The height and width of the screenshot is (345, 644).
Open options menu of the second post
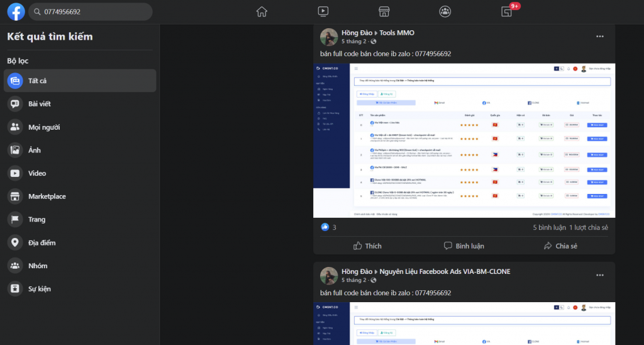tap(599, 275)
